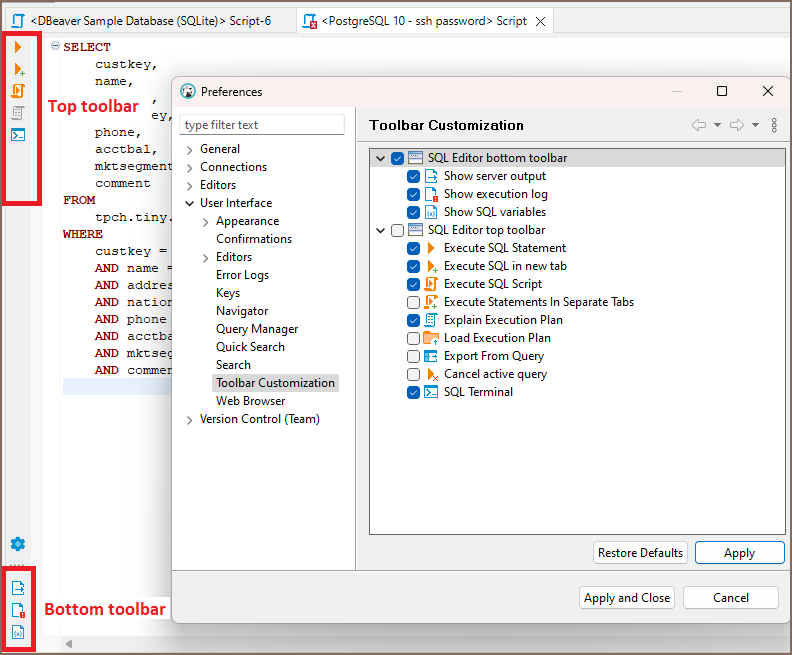The height and width of the screenshot is (655, 792).
Task: Enable the Cancel active query checkbox
Action: pos(414,374)
